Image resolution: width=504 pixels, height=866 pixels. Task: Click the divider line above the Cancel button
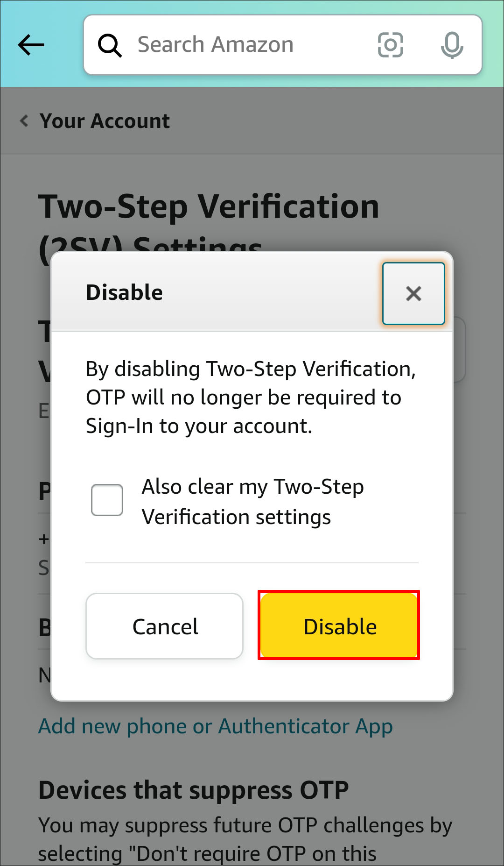click(252, 563)
